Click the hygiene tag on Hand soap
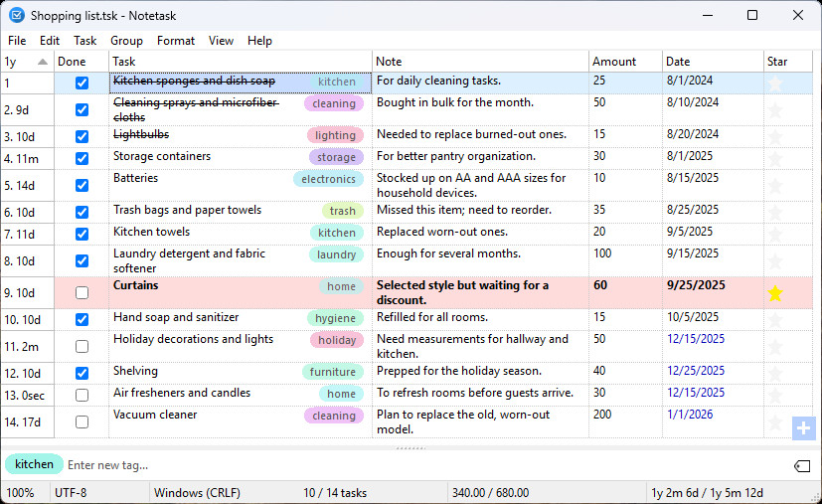Screen dimensions: 822x504 335,319
